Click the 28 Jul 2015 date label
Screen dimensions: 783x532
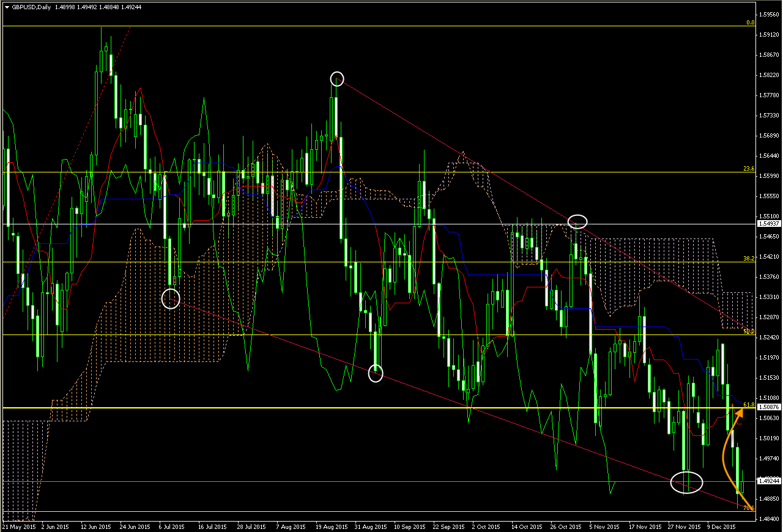(251, 526)
